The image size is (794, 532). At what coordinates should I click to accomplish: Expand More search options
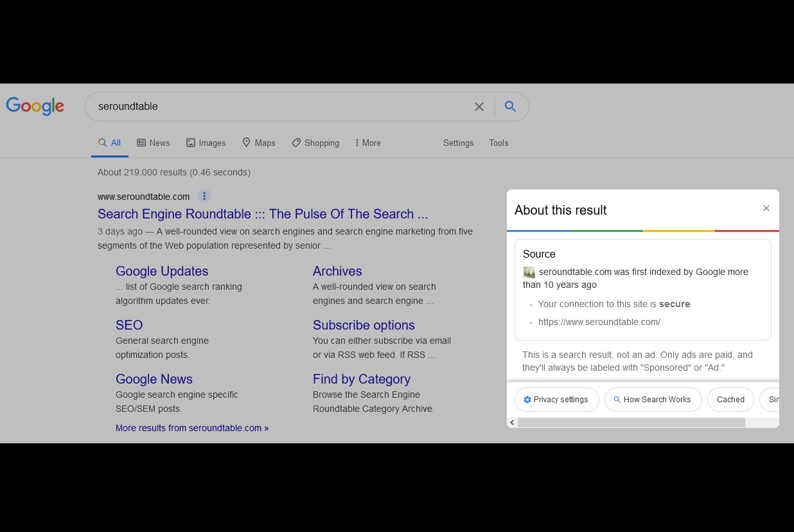367,143
